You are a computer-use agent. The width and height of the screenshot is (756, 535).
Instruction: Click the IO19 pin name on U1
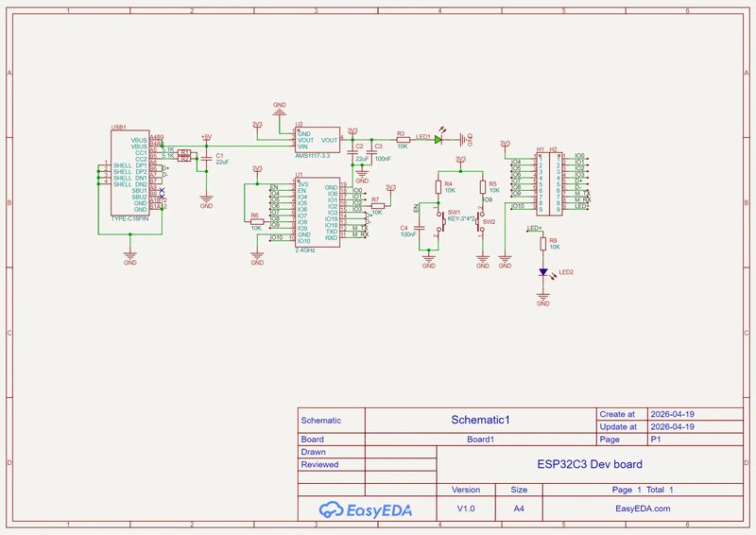point(332,219)
